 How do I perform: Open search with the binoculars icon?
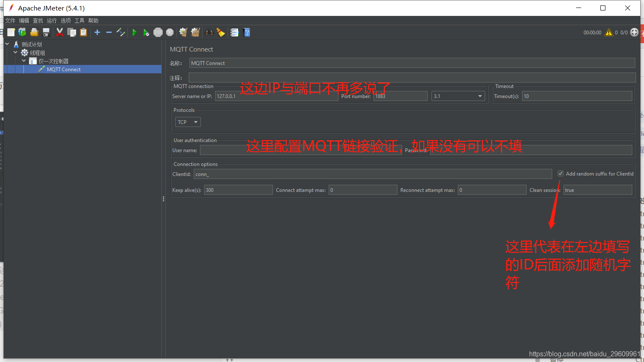(209, 32)
